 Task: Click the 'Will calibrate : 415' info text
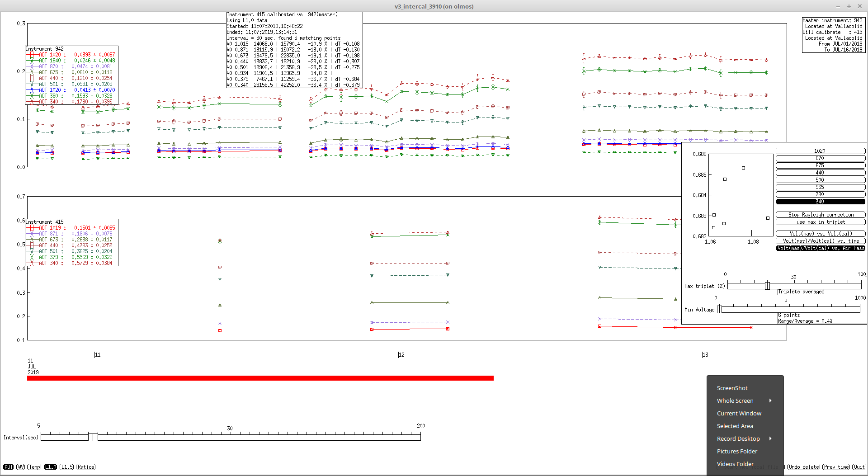pyautogui.click(x=832, y=32)
